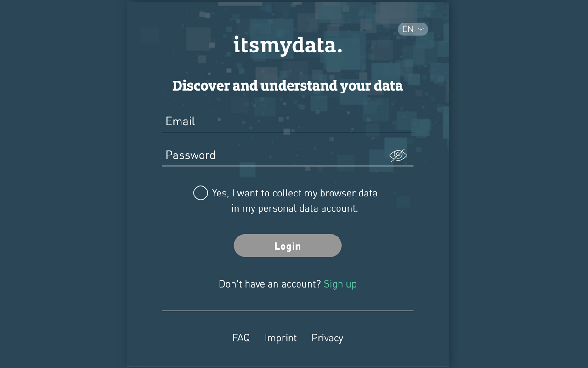Screen dimensions: 588x368
Task: Click the EN label in the top corner
Action: pyautogui.click(x=407, y=29)
